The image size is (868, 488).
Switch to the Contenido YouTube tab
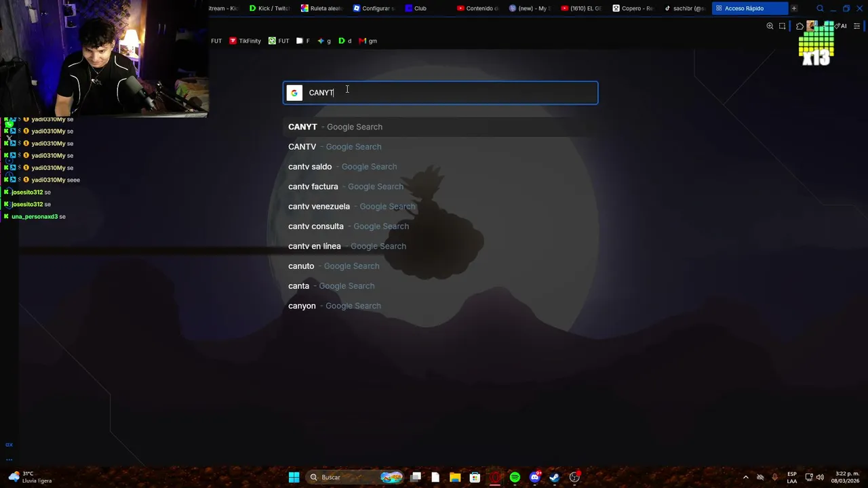tap(478, 8)
